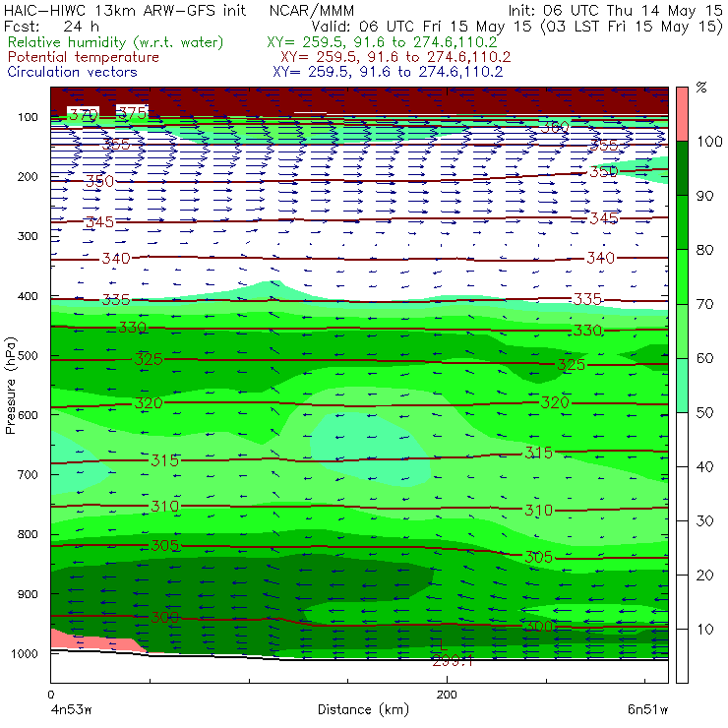Viewport: 728px width, 728px height.
Task: Click the '500' pressure axis label
Action: tap(28, 356)
